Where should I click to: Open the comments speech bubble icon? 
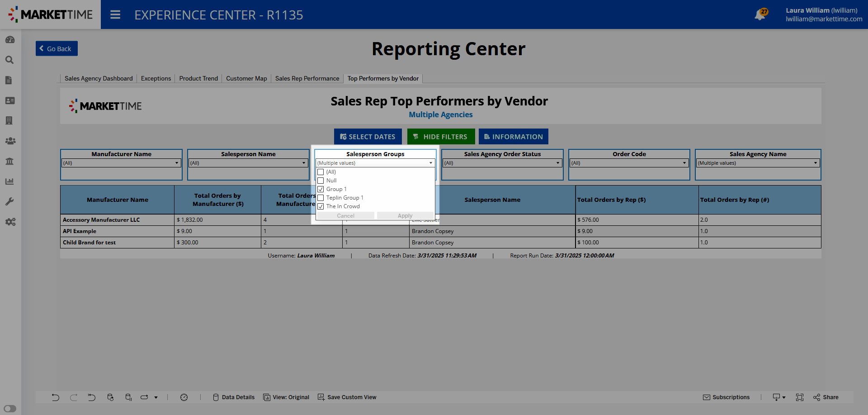click(776, 397)
